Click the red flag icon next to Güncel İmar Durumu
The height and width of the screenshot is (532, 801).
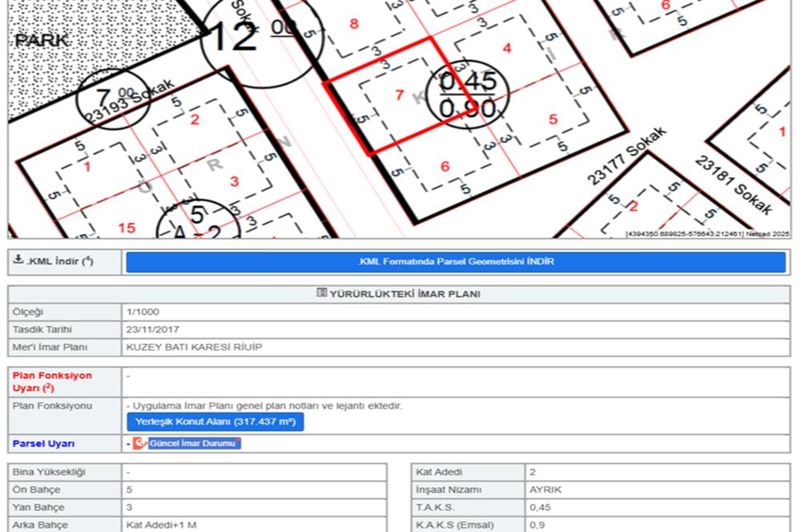[140, 443]
